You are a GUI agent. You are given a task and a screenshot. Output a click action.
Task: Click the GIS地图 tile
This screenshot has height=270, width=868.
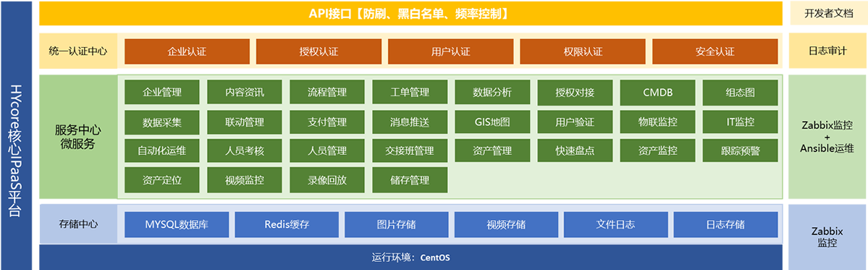tap(492, 121)
